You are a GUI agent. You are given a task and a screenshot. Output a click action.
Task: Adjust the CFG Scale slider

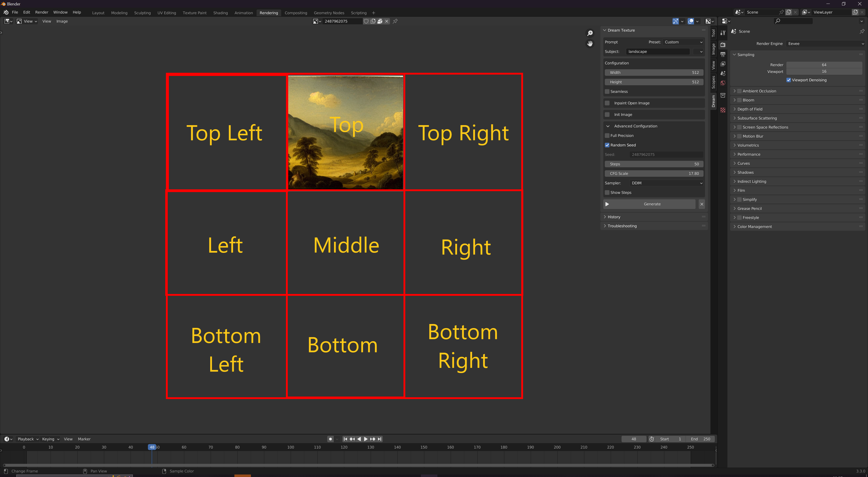[654, 173]
